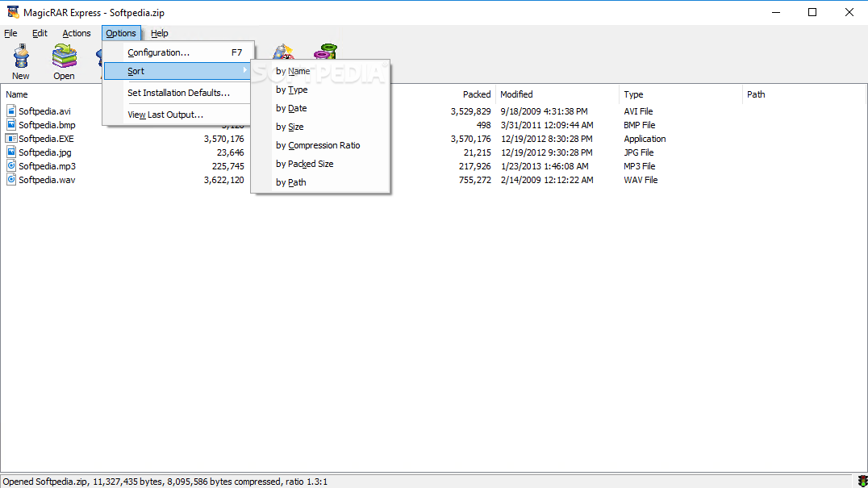
Task: Click the audio icon beside Softpedia.wav
Action: point(11,179)
